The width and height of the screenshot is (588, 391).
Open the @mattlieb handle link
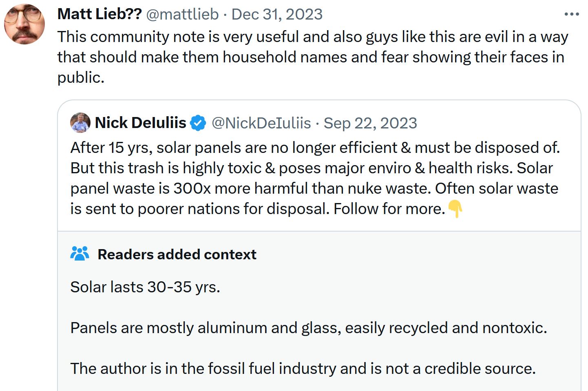pyautogui.click(x=182, y=14)
